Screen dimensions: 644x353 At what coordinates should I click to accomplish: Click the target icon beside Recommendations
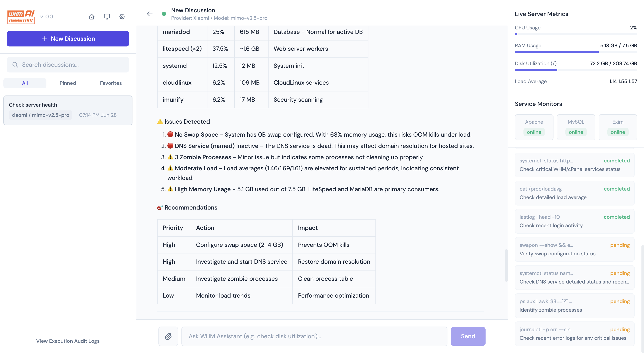tap(160, 207)
